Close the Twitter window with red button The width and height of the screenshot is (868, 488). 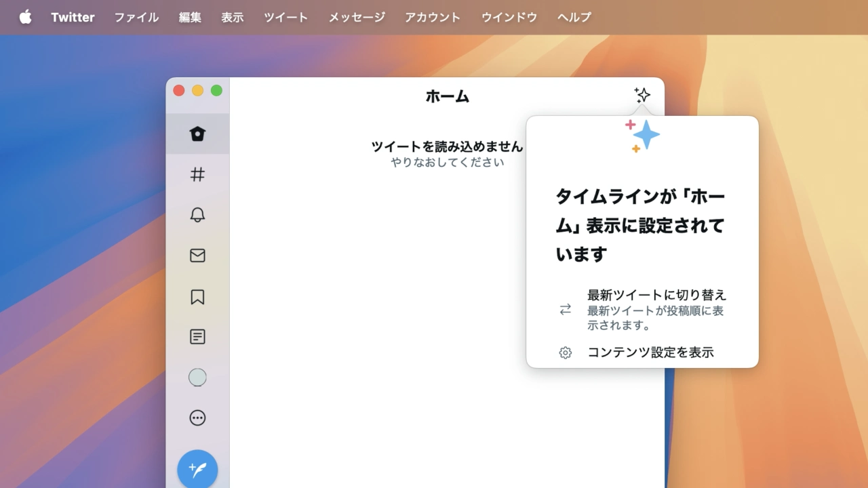click(x=179, y=90)
